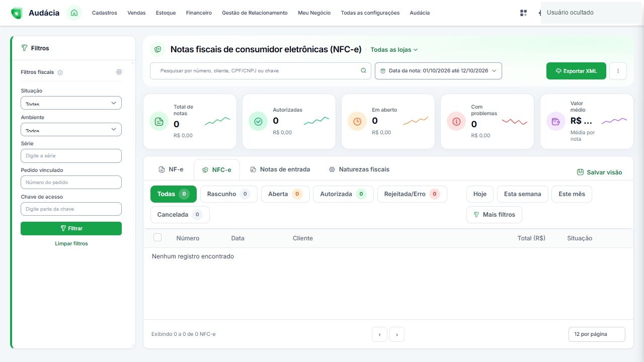The image size is (644, 362).
Task: Open the Situação dropdown
Action: (x=71, y=103)
